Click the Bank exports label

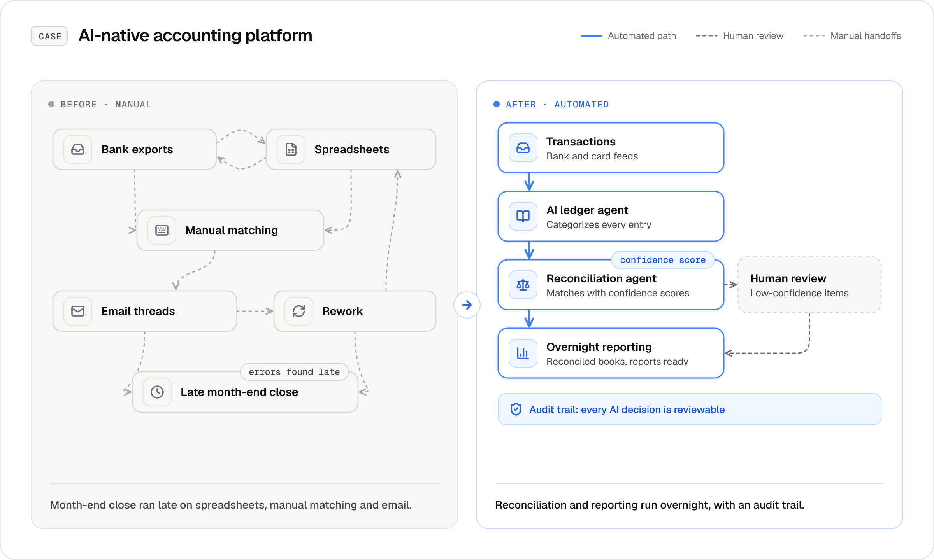[x=137, y=149]
